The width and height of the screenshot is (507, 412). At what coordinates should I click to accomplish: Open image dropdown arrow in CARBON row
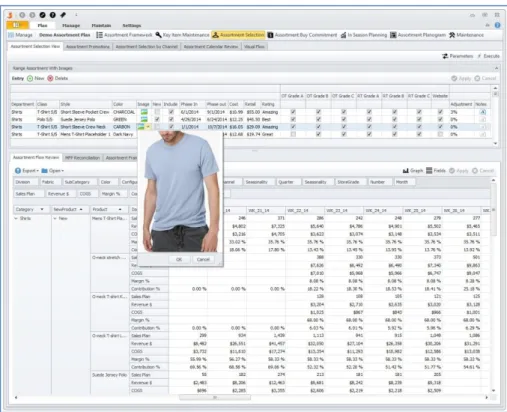point(148,127)
